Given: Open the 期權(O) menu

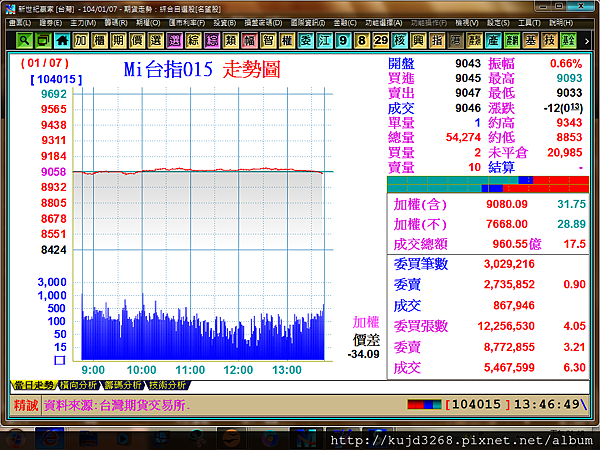Looking at the screenshot, I should point(148,23).
